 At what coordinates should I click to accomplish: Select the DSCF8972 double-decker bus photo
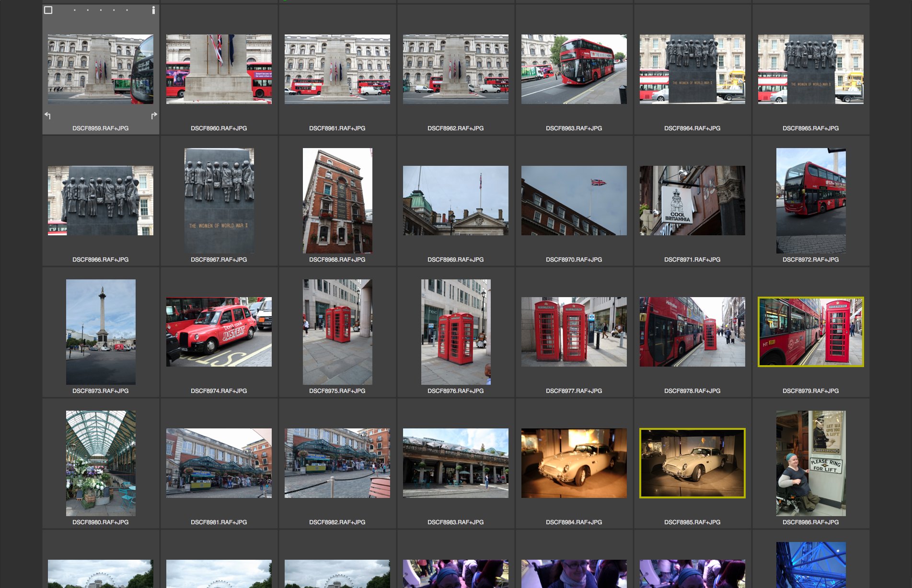coord(811,200)
